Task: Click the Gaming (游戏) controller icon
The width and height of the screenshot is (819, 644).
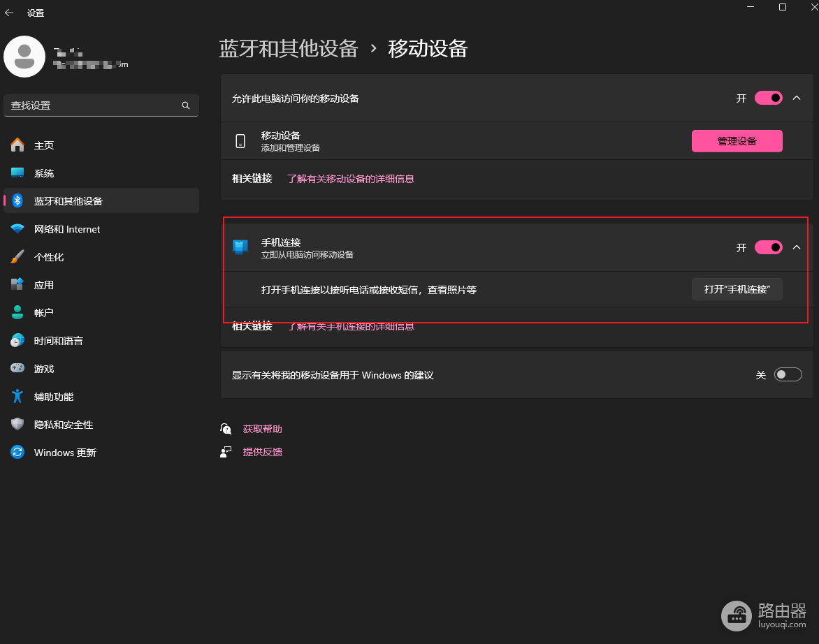Action: (17, 368)
